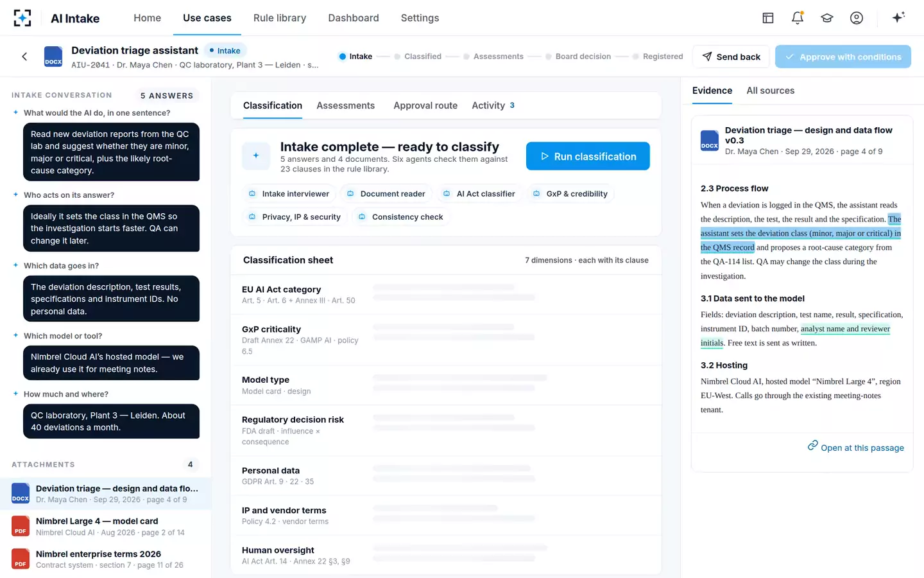Click the PDF icon of Nimbrel Large 4 model card
924x578 pixels.
[21, 526]
